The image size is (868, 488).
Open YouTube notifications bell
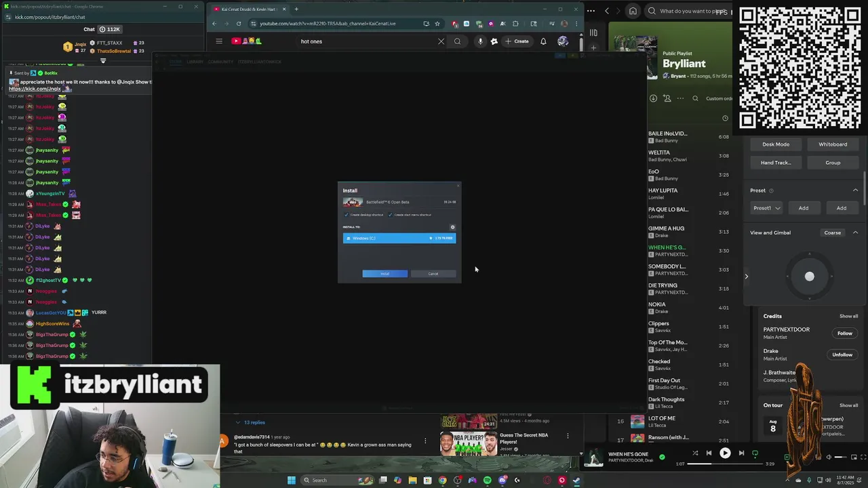pos(543,41)
